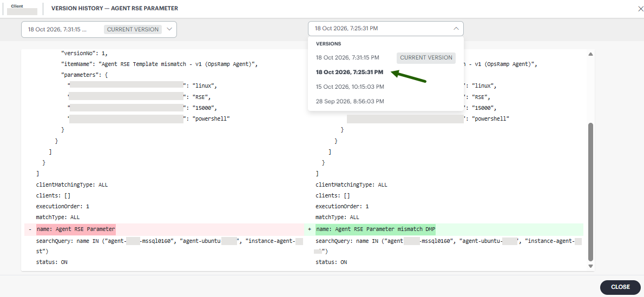The image size is (644, 297).
Task: Click left 'matchType: ALL' line
Action: tap(58, 217)
